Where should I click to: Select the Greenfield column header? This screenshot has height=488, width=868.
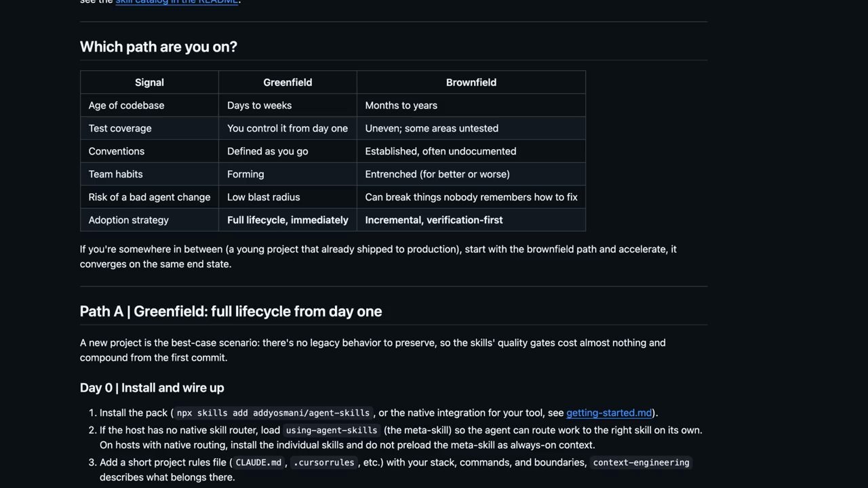pos(288,82)
